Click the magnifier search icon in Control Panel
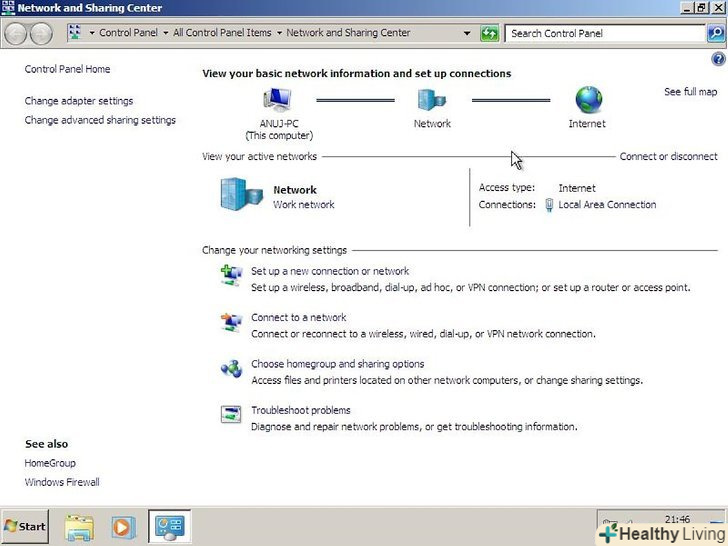The width and height of the screenshot is (728, 546). tap(716, 33)
